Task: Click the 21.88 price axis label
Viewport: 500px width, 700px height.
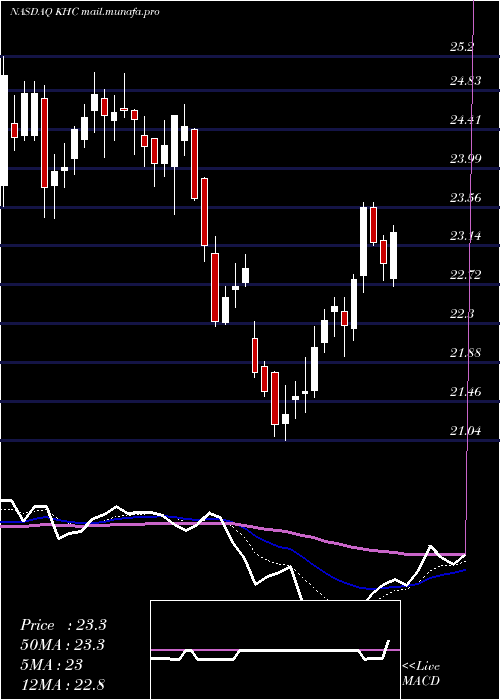Action: (465, 353)
